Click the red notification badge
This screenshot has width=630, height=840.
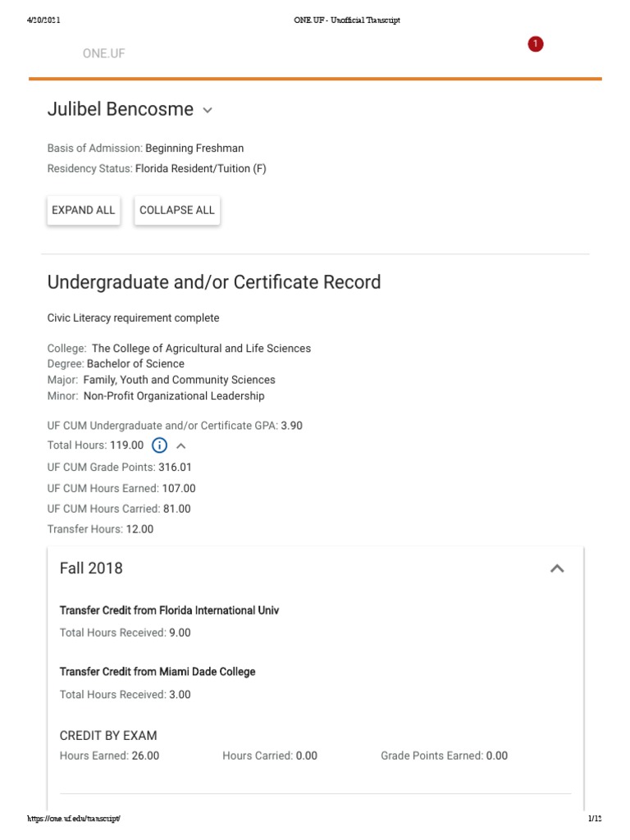click(x=536, y=43)
